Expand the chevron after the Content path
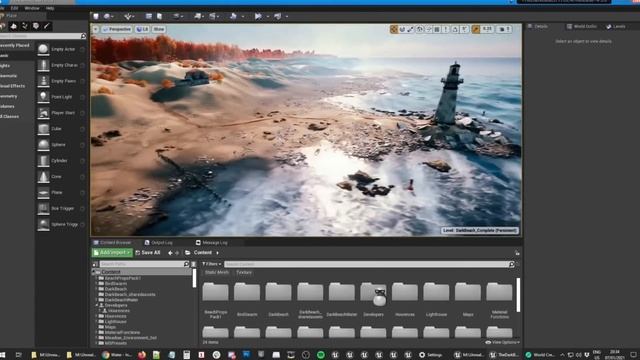 pos(217,253)
